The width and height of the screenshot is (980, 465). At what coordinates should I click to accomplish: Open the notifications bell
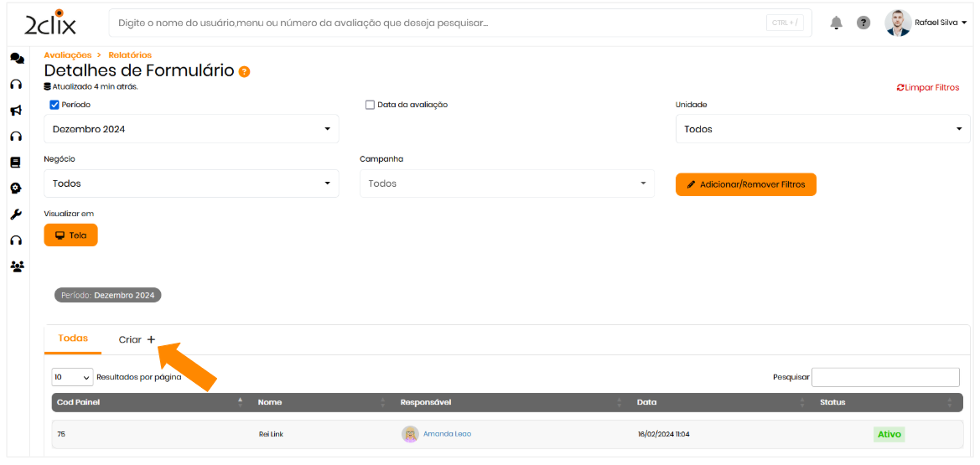[x=836, y=23]
